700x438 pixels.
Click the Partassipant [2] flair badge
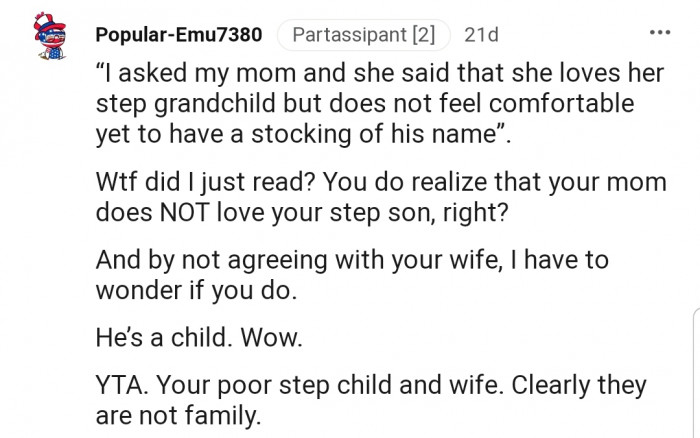[x=363, y=35]
